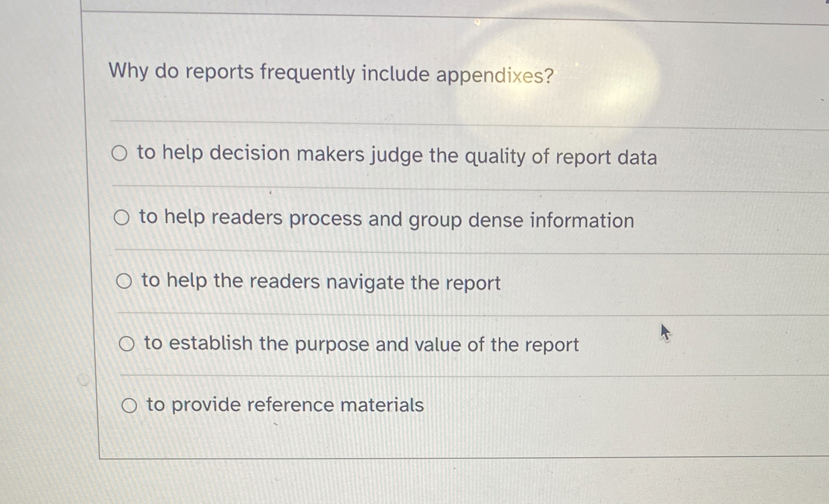The height and width of the screenshot is (504, 829).
Task: Select radio button for establishing purpose and value
Action: point(127,344)
